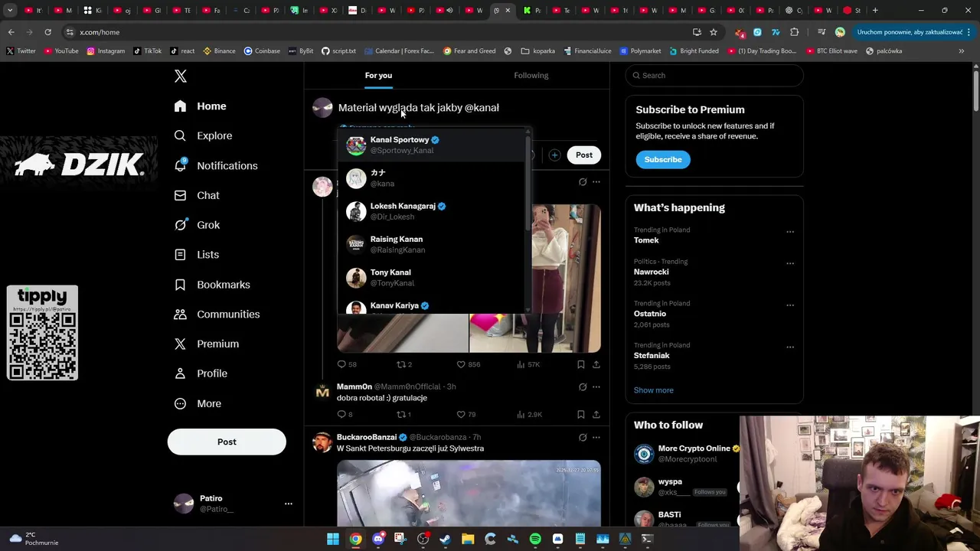Open Windows Start menu
The image size is (980, 551).
(333, 539)
